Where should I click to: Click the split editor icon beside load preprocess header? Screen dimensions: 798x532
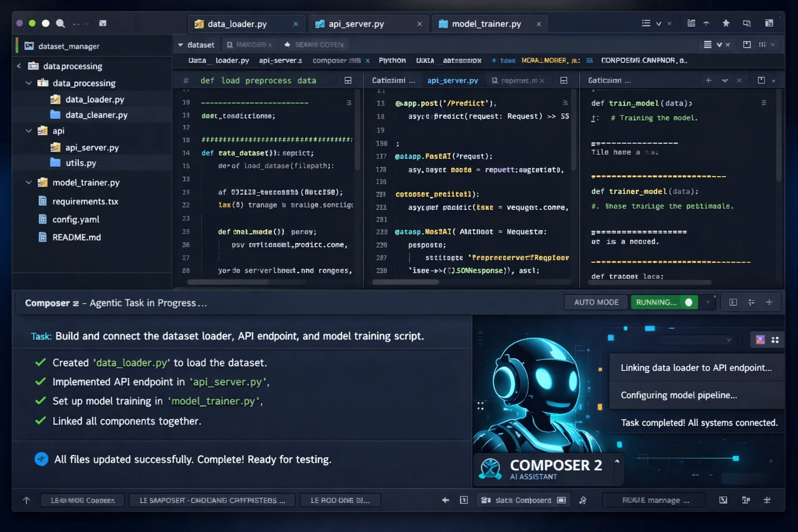coord(348,81)
